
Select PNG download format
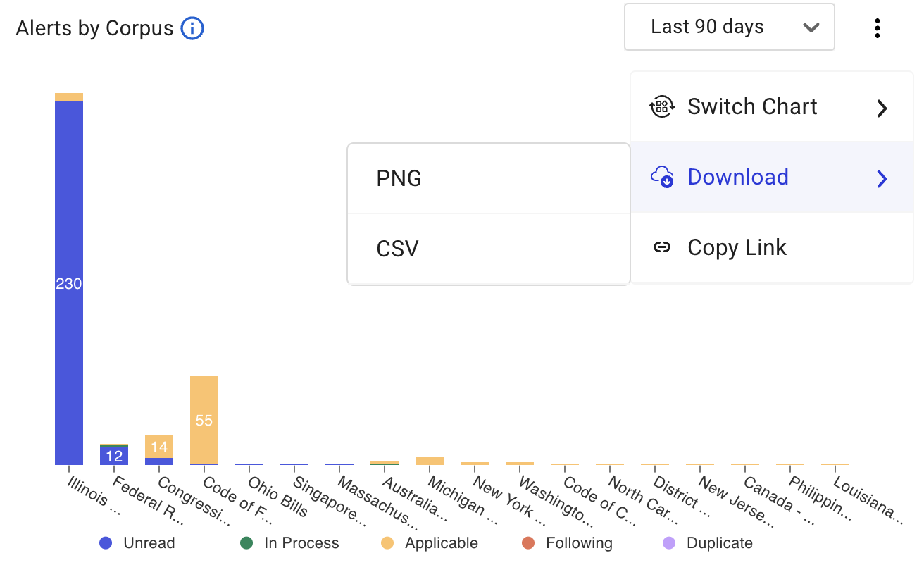pos(488,179)
